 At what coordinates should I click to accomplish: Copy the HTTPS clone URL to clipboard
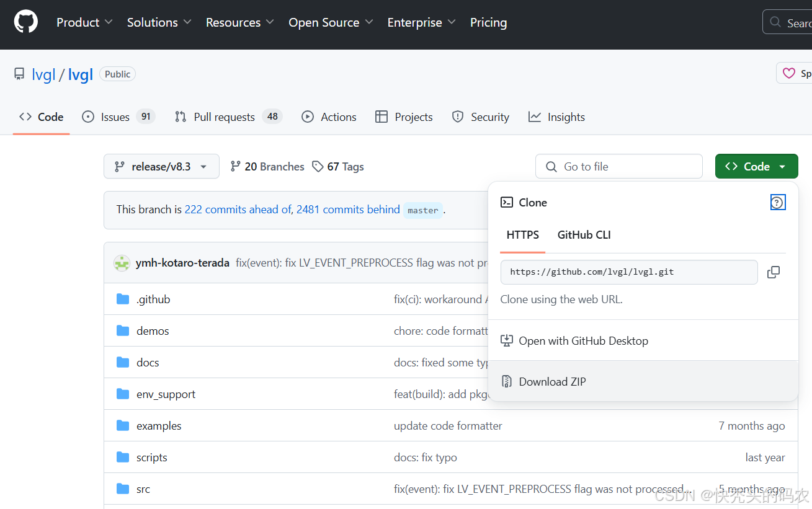click(x=774, y=272)
